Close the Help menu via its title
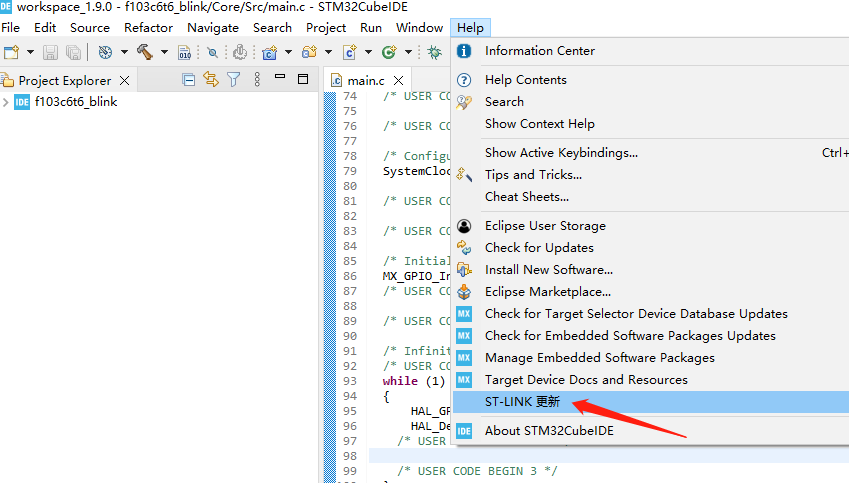 470,28
